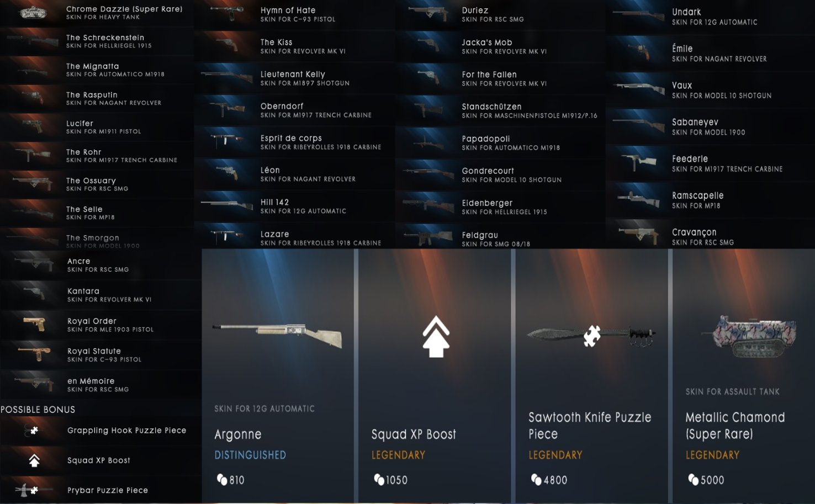Select the Royal Order gold pistol icon
Image resolution: width=815 pixels, height=504 pixels.
pyautogui.click(x=34, y=324)
